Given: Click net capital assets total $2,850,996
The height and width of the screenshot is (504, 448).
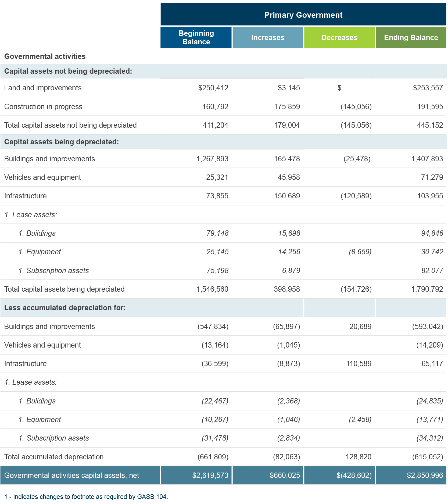Looking at the screenshot, I should point(425,475).
